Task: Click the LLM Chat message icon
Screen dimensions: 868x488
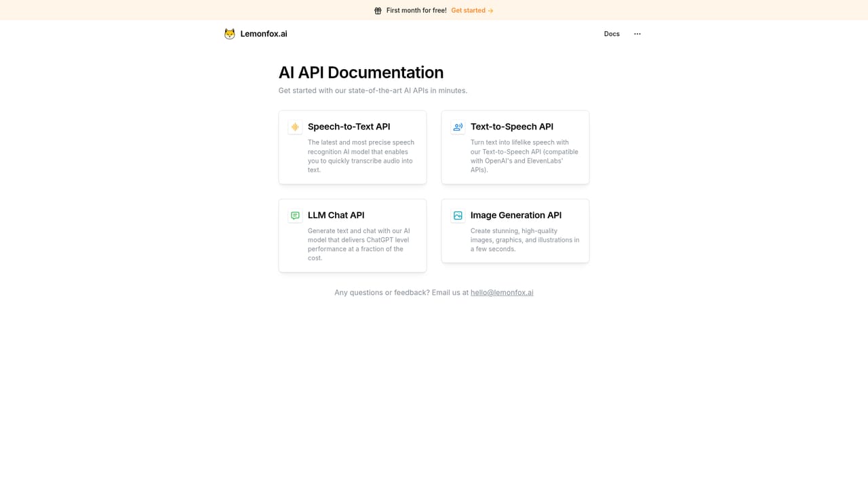Action: 295,216
